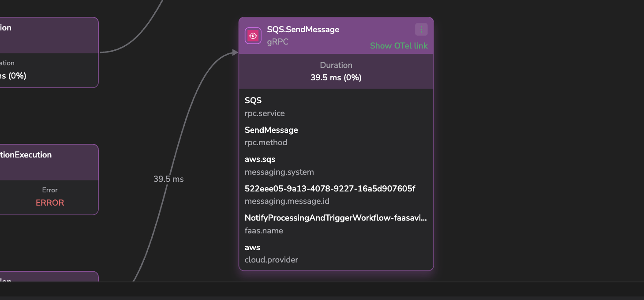Click the messaging.message.id attribute key
Viewport: 644px width, 300px height.
pyautogui.click(x=287, y=201)
